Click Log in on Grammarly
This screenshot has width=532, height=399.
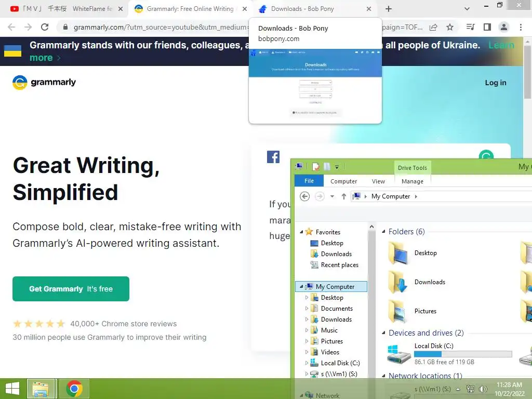[495, 83]
